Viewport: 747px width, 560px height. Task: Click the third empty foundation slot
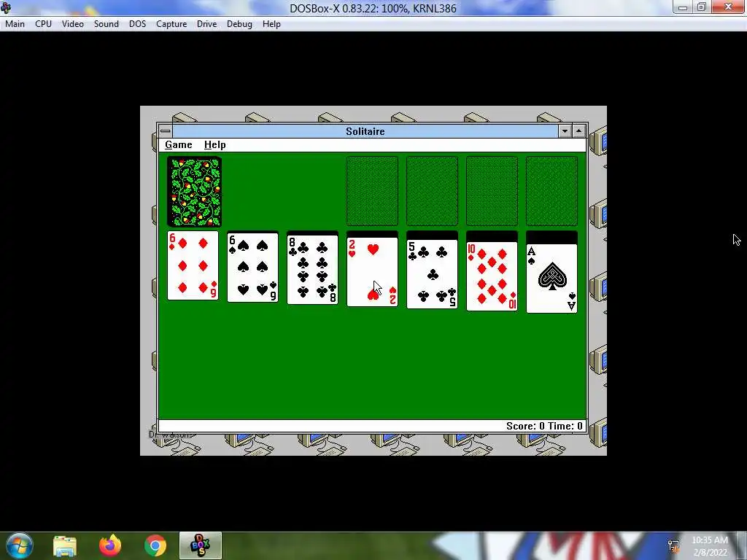click(x=492, y=191)
